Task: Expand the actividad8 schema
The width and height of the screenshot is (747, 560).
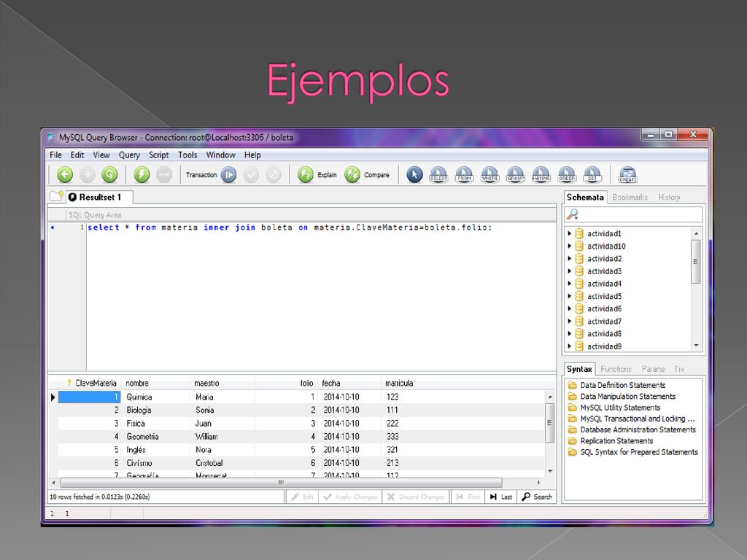Action: coord(569,334)
